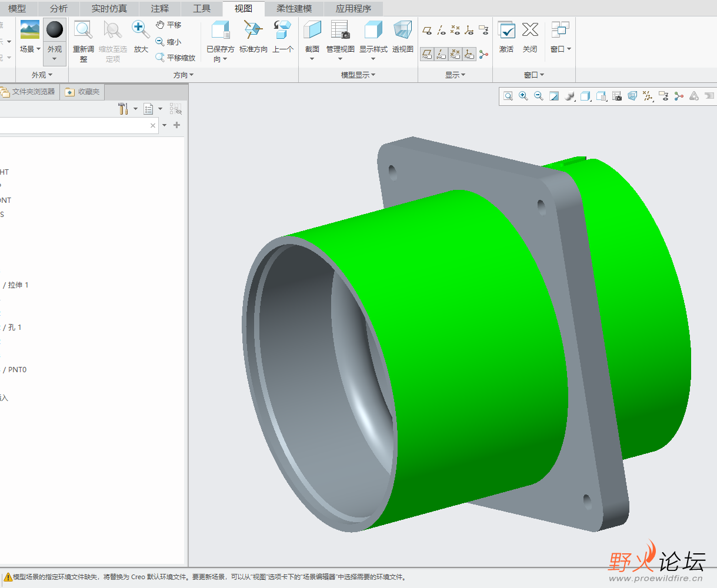
Task: Open the 应用程序 ribbon tab
Action: pyautogui.click(x=354, y=9)
